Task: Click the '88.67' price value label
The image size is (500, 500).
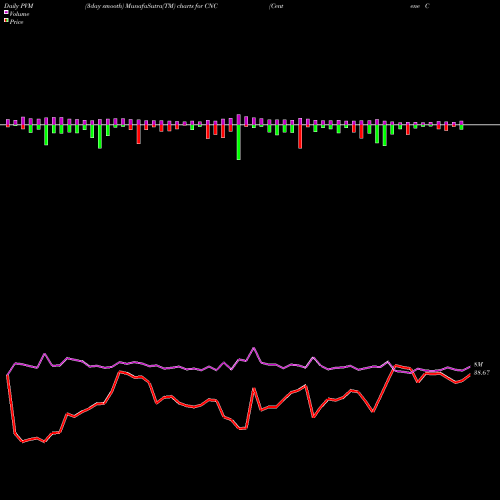Action: [482, 373]
